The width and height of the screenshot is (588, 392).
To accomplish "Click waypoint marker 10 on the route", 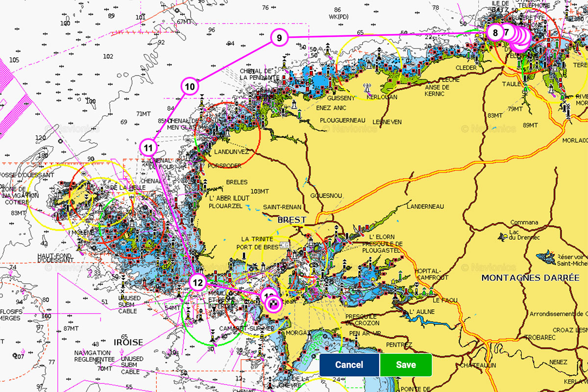I will click(190, 87).
